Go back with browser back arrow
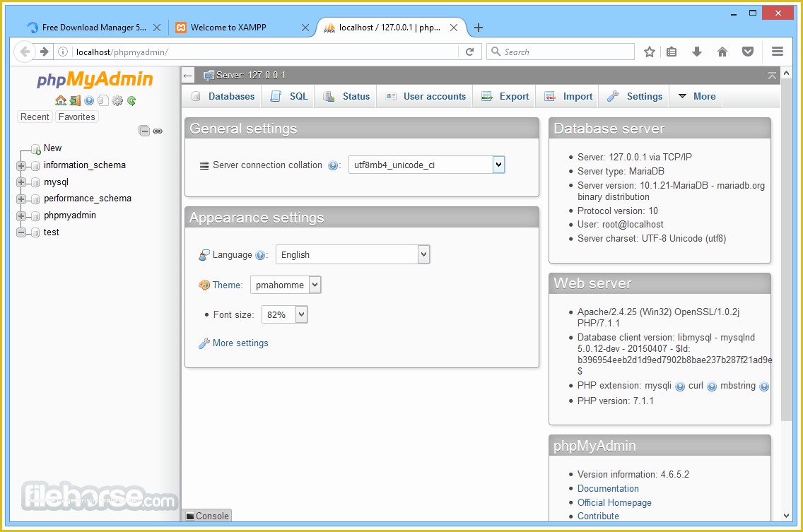The width and height of the screenshot is (803, 532). tap(25, 52)
